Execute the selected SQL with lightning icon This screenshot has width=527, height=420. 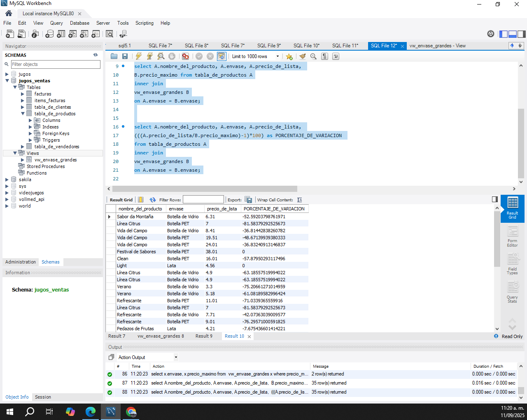coord(139,56)
